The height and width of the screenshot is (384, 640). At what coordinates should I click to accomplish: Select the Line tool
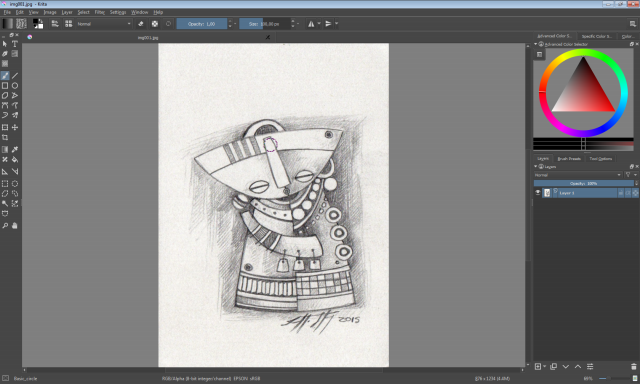15,75
